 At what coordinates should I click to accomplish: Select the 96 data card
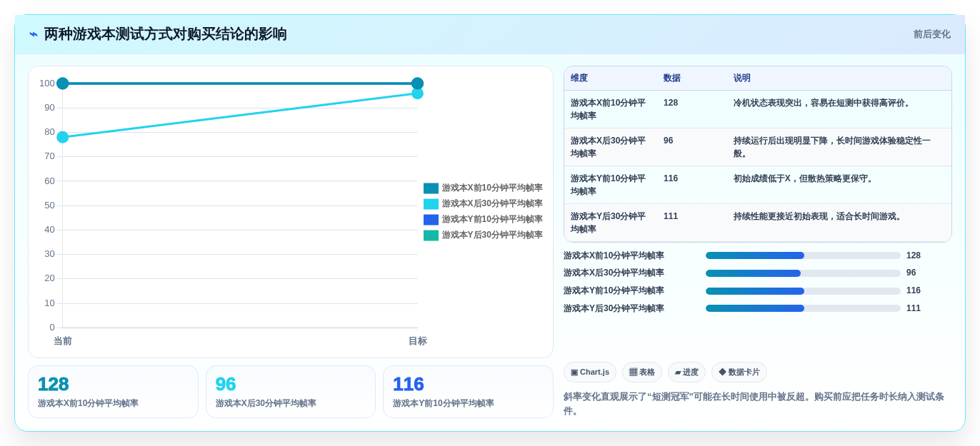[x=291, y=392]
